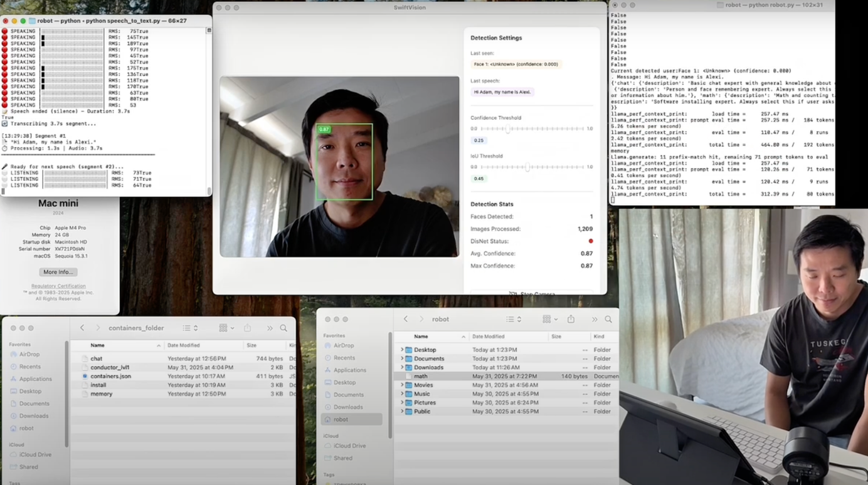Sort by Size column in containers_folder window
Viewport: 868px width, 485px height.
[x=251, y=345]
